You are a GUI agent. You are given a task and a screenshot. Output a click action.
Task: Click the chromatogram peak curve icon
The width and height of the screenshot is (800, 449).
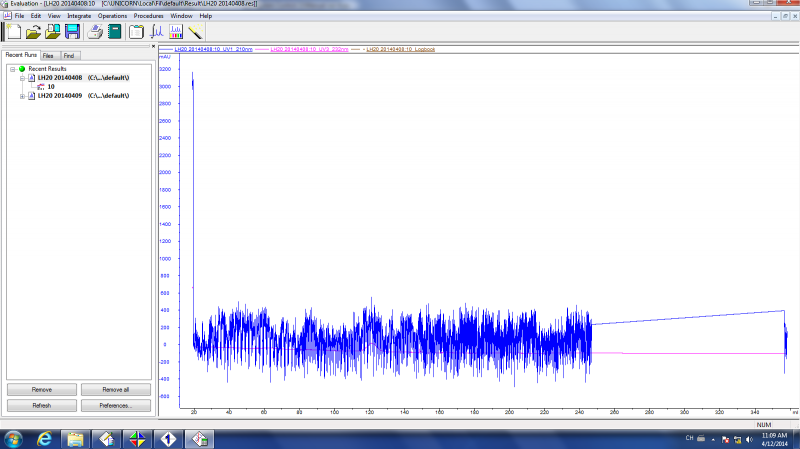[x=157, y=31]
